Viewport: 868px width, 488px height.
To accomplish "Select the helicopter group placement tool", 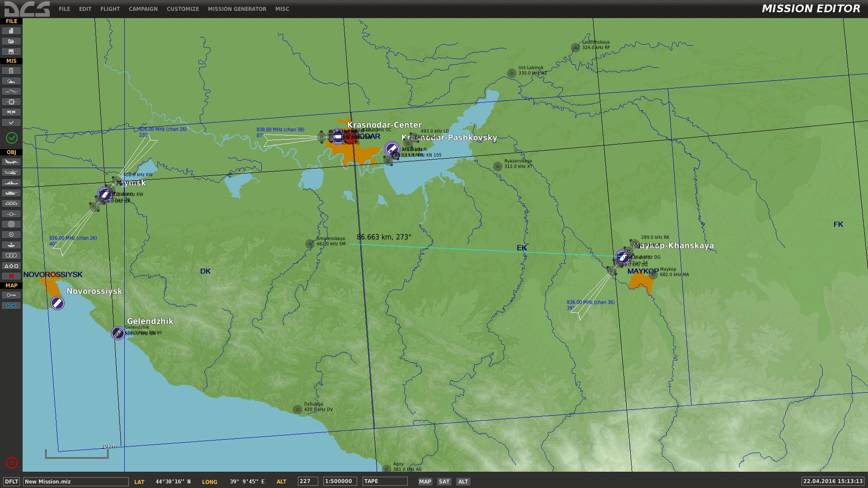I will point(11,172).
